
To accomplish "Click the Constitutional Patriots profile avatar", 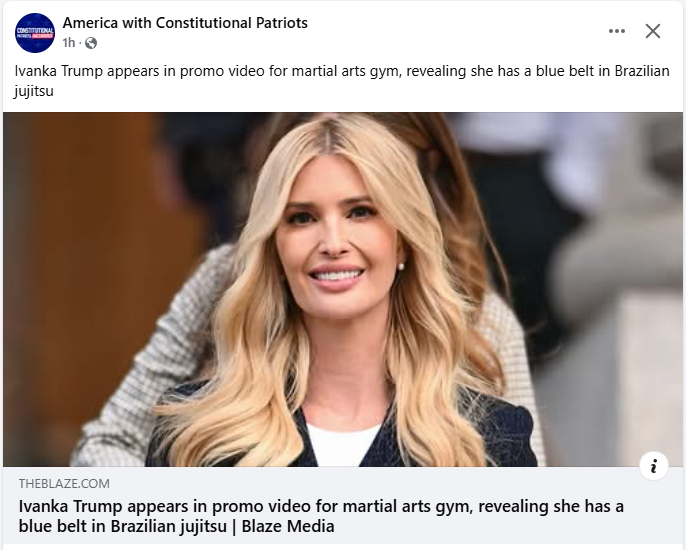I will (x=35, y=33).
